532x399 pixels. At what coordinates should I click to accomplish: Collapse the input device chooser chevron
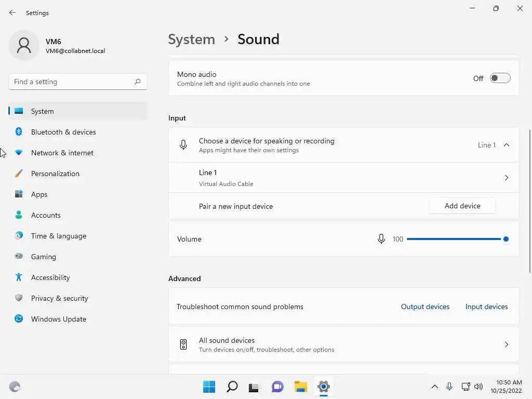tap(507, 145)
